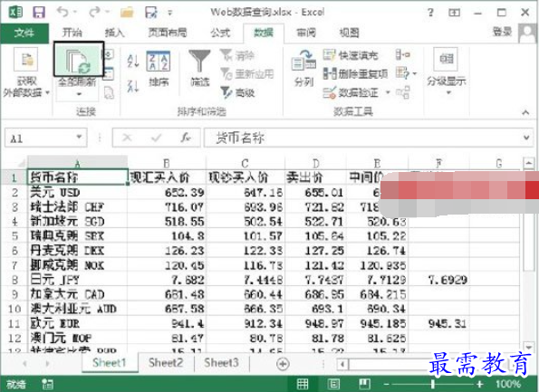Open the Sort (排序) dialog icon
The width and height of the screenshot is (539, 392).
(159, 61)
